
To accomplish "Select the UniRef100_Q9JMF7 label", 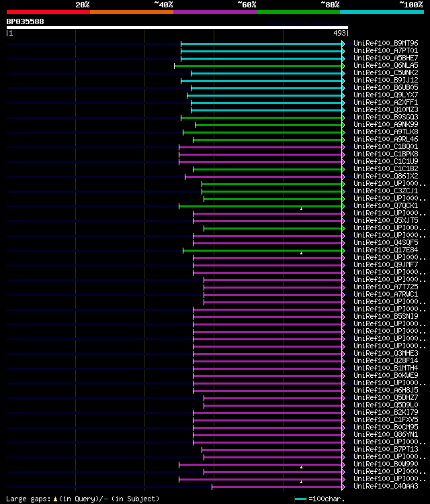I will pyautogui.click(x=386, y=265).
